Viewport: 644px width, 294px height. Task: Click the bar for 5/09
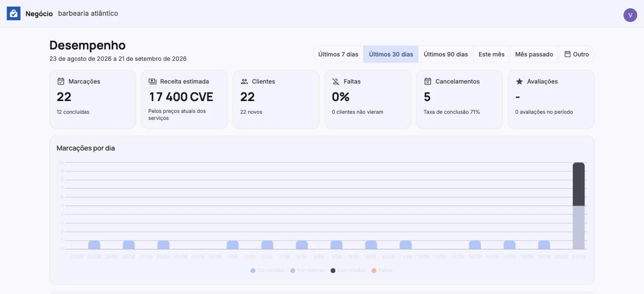point(302,245)
